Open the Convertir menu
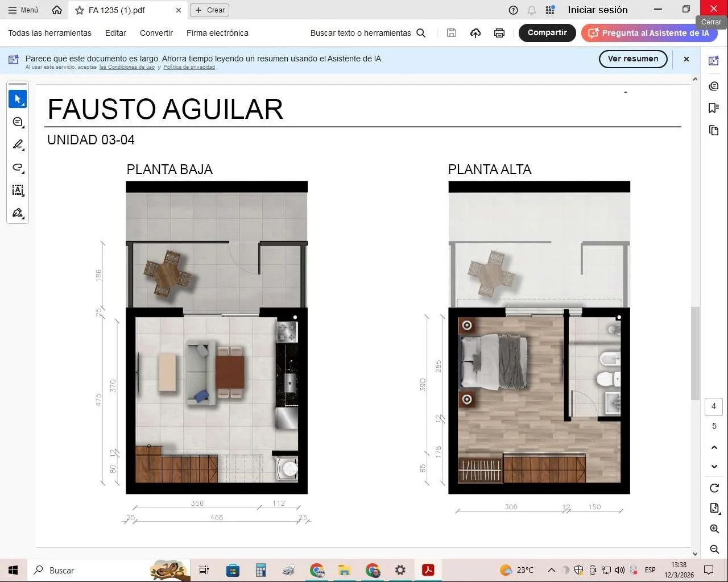Viewport: 728px width, 582px height. (156, 33)
